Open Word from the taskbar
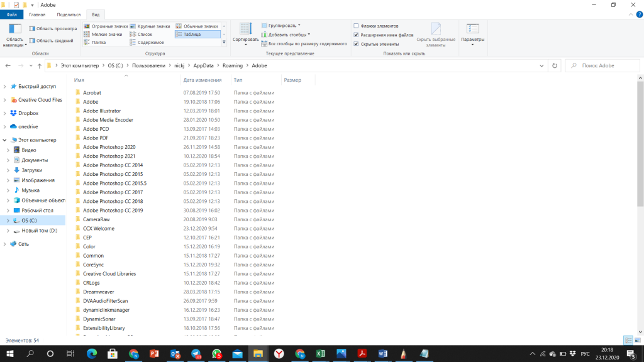 tap(383, 353)
